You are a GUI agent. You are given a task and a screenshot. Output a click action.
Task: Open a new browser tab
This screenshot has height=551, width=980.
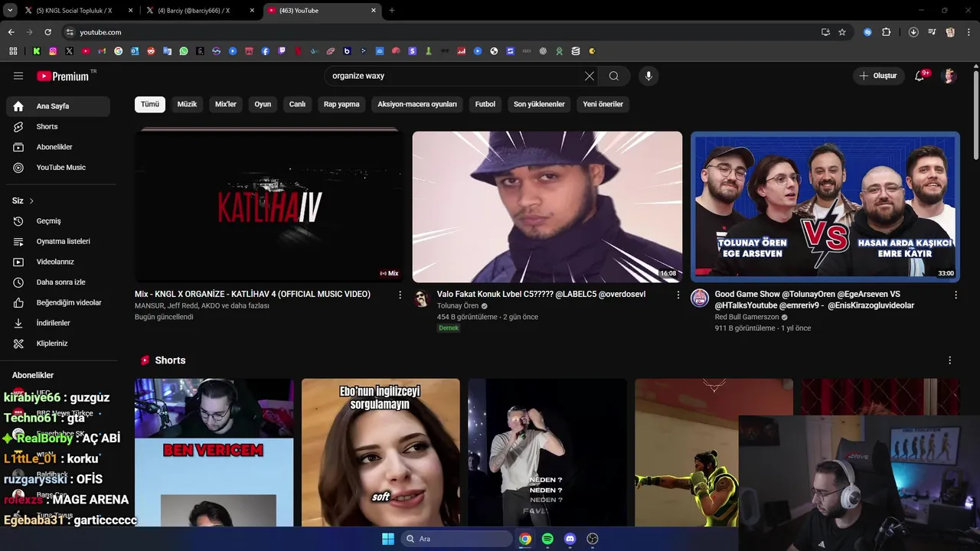click(x=392, y=11)
